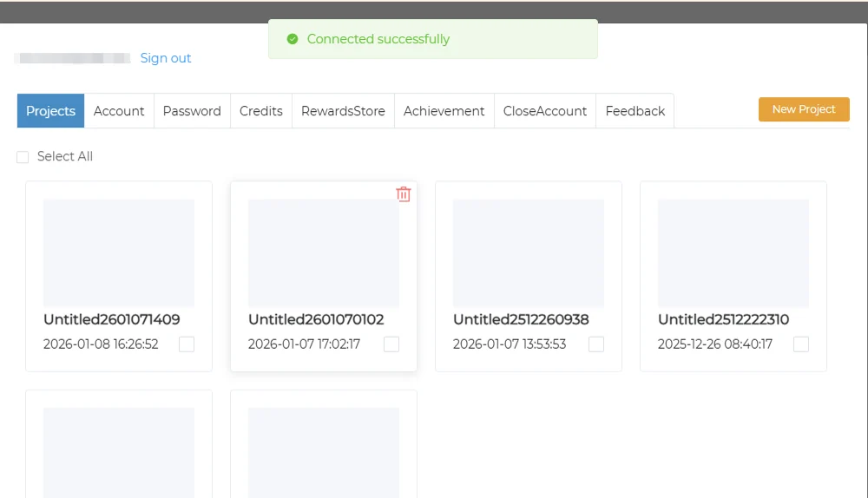Click the Select All label
868x498 pixels.
click(65, 156)
